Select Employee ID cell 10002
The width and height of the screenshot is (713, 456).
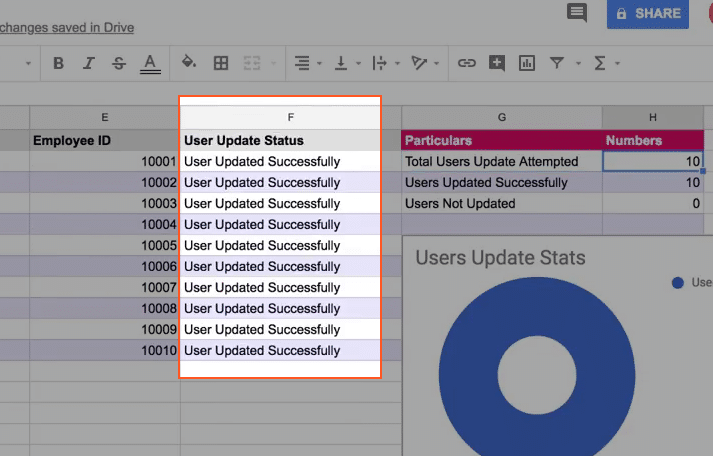(105, 182)
